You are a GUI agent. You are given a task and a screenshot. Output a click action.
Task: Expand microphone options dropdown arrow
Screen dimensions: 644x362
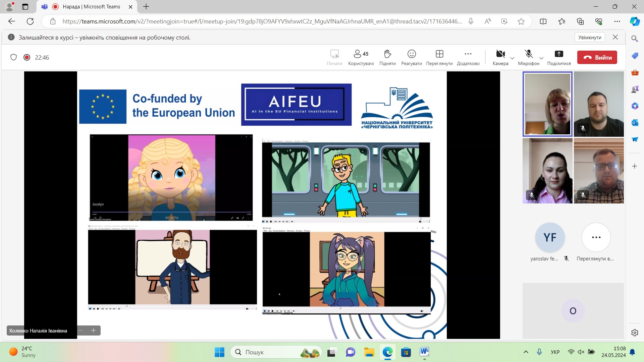click(541, 58)
